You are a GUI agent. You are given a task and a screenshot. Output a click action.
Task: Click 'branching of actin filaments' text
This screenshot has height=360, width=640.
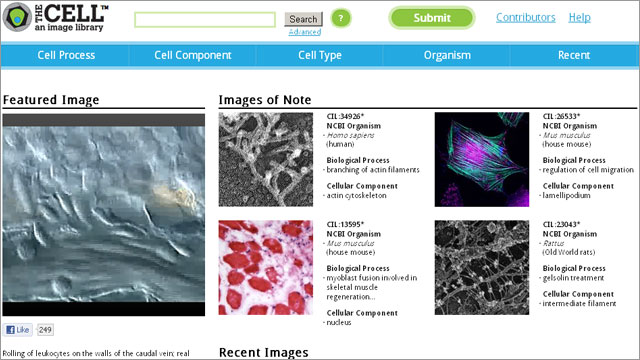pos(373,170)
